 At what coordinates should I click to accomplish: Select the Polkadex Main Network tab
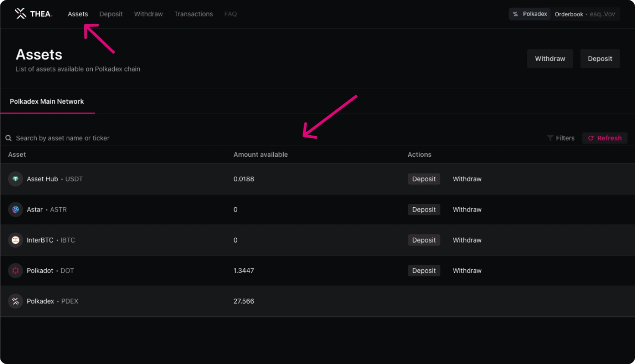[47, 102]
